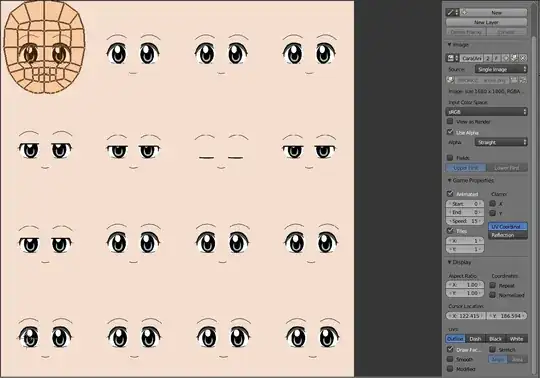Disable the Use Alpha checkbox

tap(450, 132)
